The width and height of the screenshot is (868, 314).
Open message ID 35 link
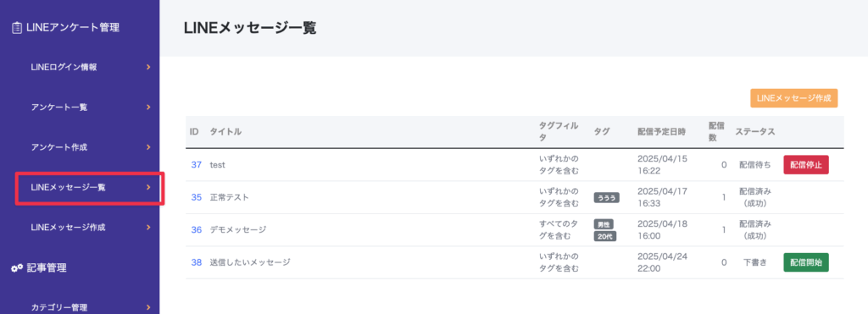click(x=197, y=197)
